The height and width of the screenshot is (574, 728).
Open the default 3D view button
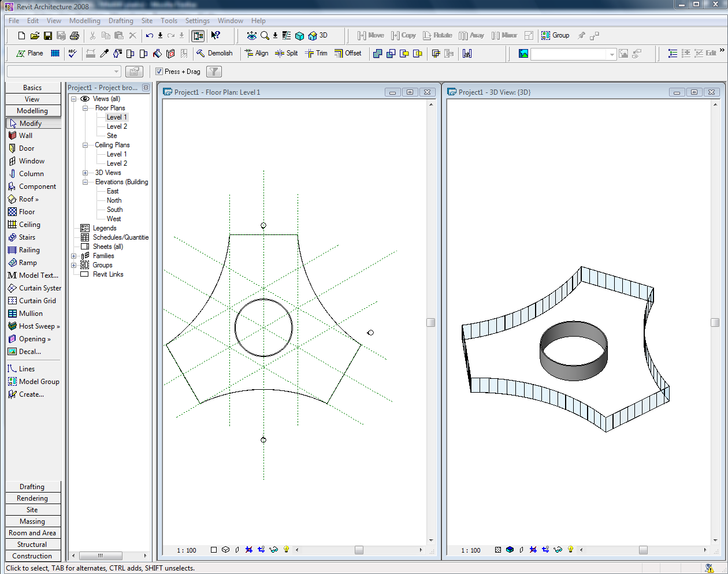click(318, 35)
